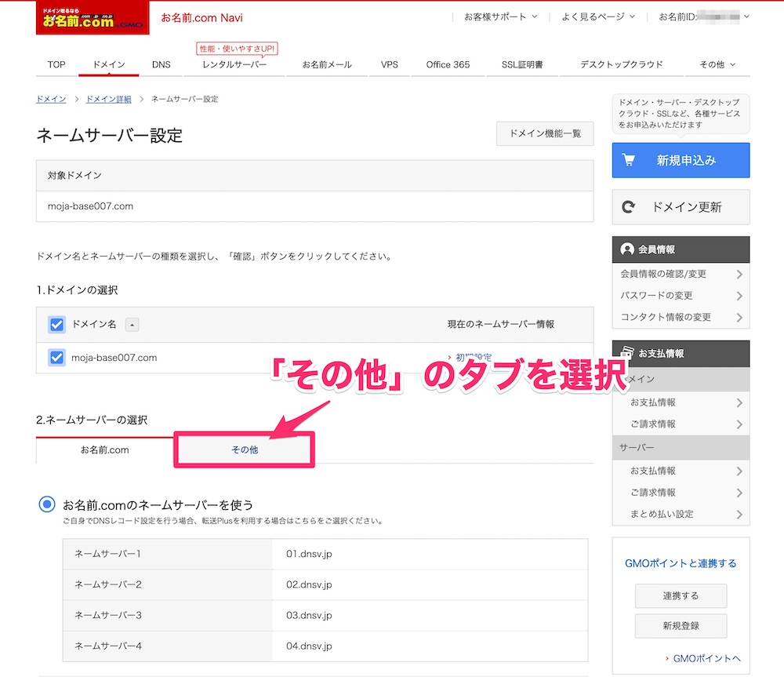This screenshot has width=784, height=677.
Task: Open the GMOポイントへ link
Action: pyautogui.click(x=706, y=658)
